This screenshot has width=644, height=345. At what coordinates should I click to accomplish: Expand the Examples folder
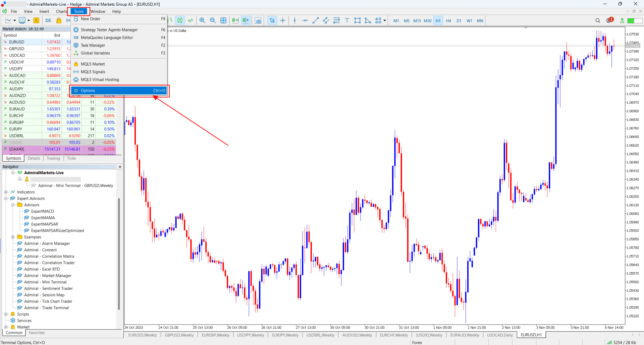[13, 237]
